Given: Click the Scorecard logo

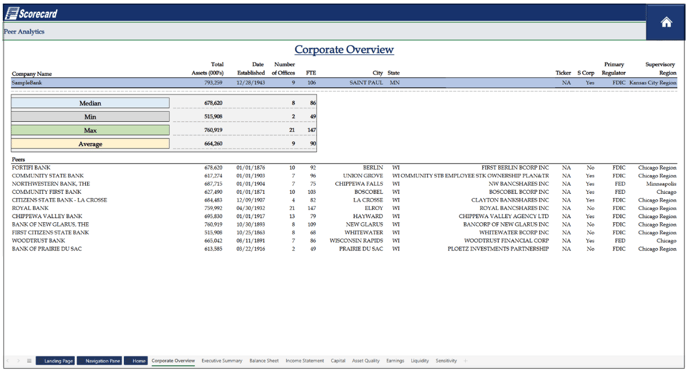Looking at the screenshot, I should [x=32, y=14].
